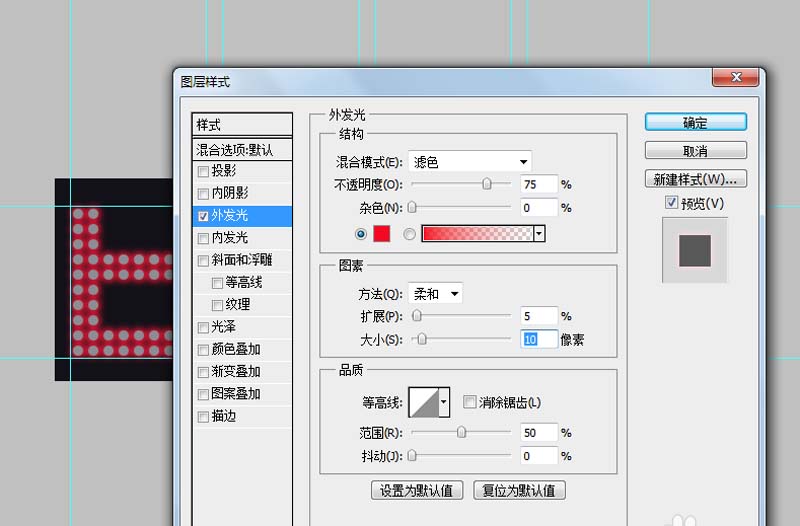This screenshot has height=526, width=800.
Task: Enable the 描边 stroke checkbox
Action: point(203,417)
